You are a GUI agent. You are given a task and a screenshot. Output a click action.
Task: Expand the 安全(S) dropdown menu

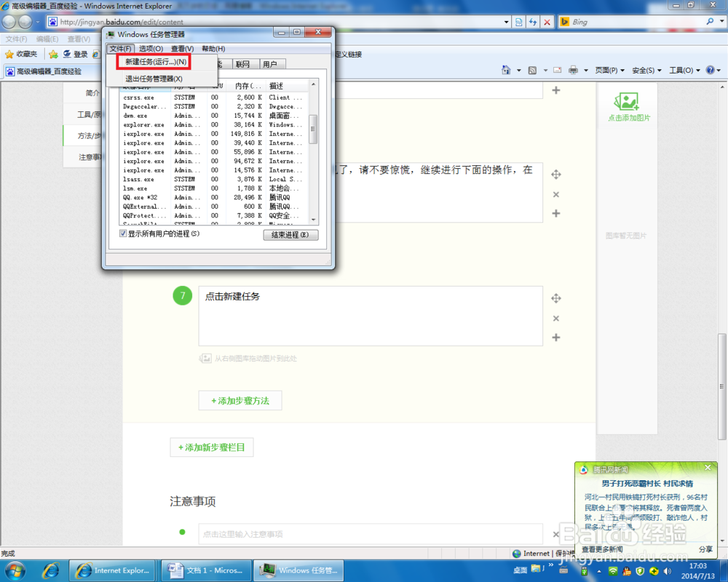[x=646, y=70]
